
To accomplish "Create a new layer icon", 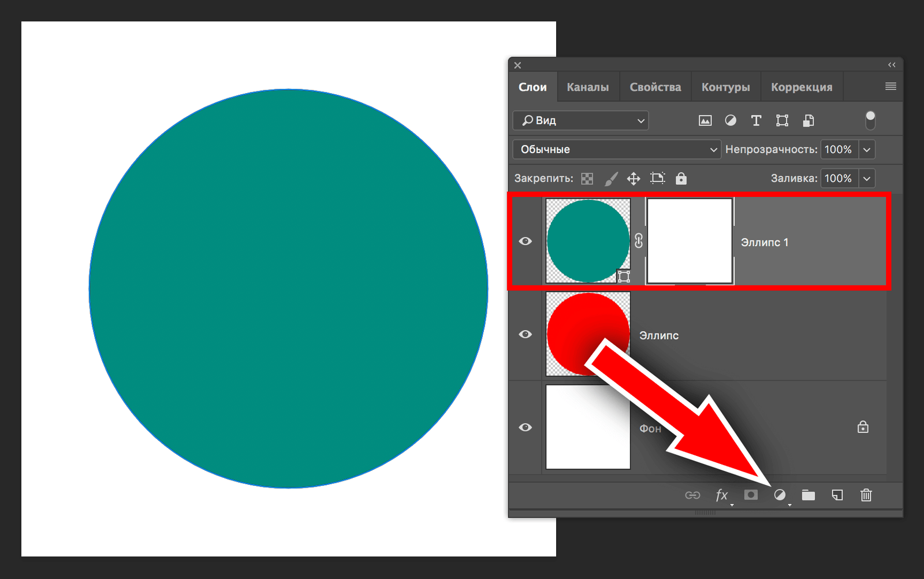I will 837,495.
